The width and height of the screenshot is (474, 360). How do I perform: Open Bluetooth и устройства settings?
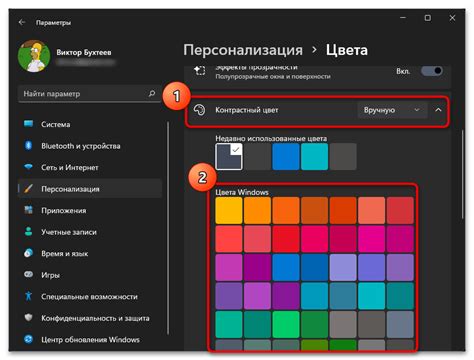tap(90, 146)
